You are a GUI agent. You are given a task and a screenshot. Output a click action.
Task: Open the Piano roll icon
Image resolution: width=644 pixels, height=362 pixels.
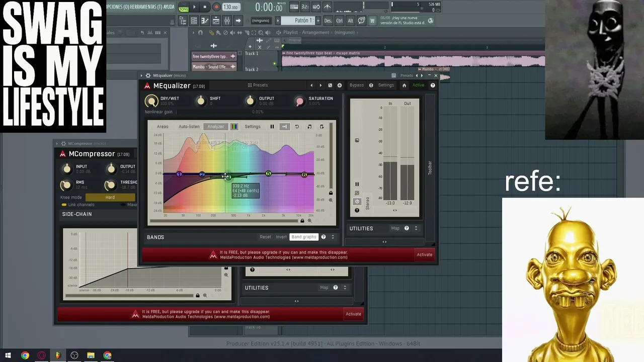(x=205, y=21)
